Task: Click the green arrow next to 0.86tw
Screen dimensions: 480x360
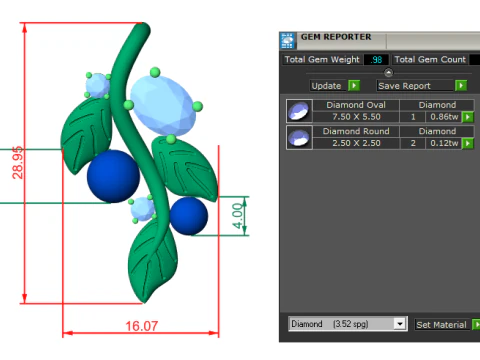Action: click(468, 117)
